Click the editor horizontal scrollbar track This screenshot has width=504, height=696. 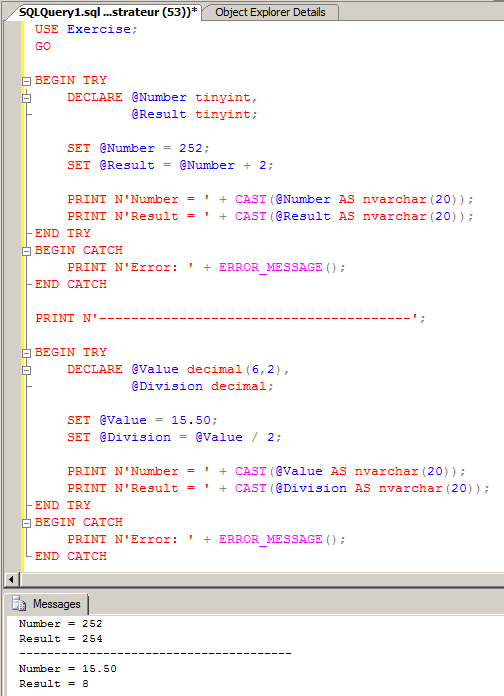pos(262,579)
